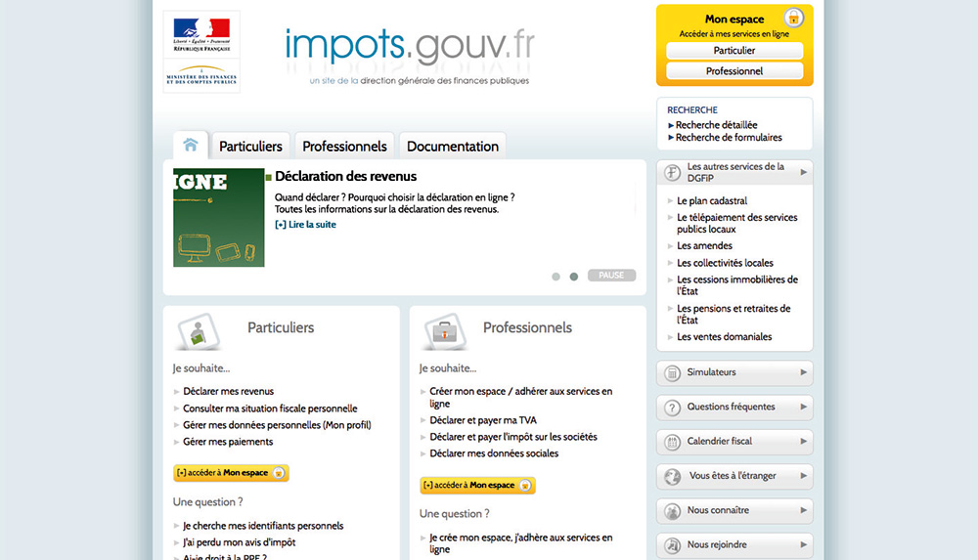Image resolution: width=978 pixels, height=560 pixels.
Task: Click Consulter ma situation fiscale personnelle
Action: pos(270,409)
